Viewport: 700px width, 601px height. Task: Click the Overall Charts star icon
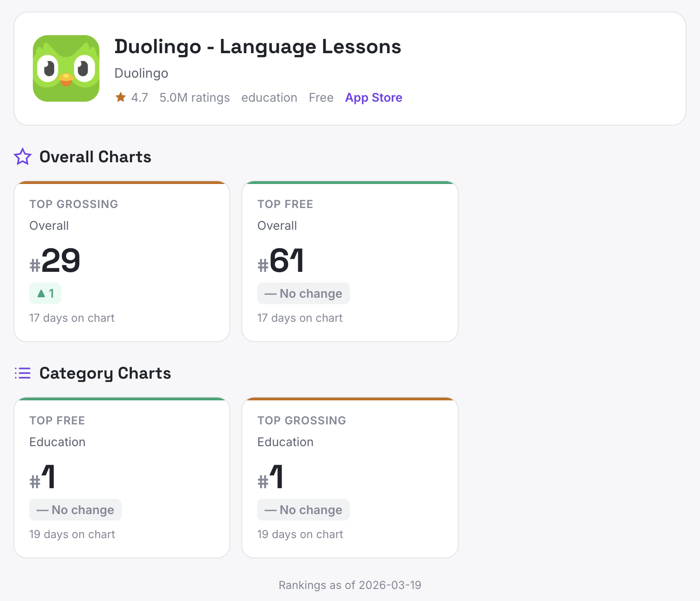coord(23,157)
